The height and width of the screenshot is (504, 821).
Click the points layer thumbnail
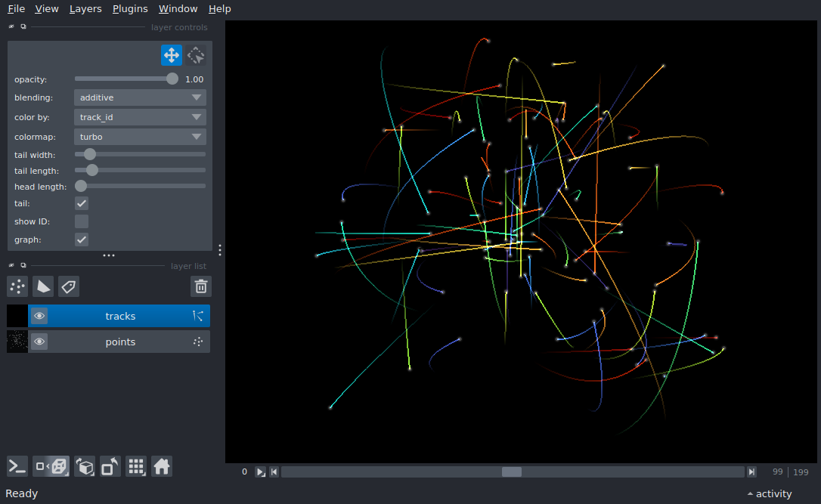(x=17, y=342)
